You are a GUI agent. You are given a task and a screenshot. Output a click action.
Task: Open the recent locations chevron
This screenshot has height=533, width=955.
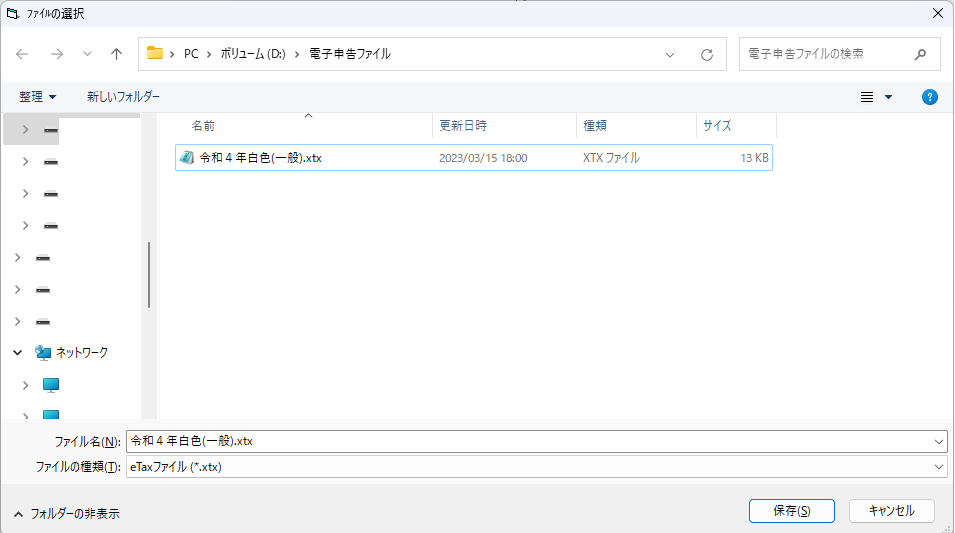click(87, 54)
